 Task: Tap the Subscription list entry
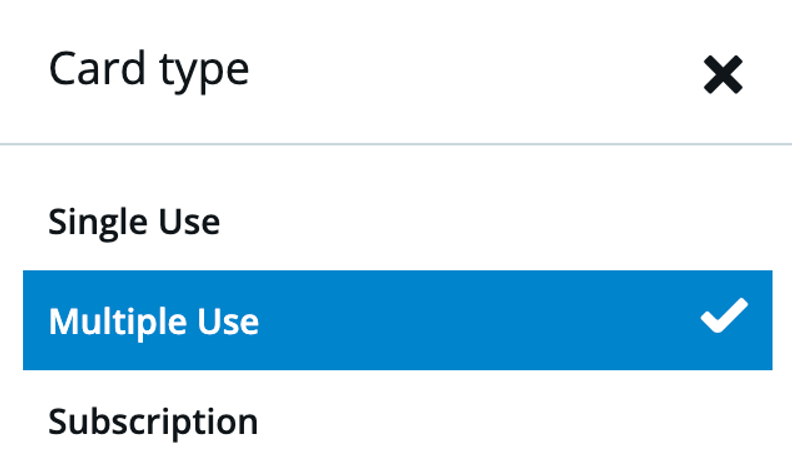coord(398,420)
